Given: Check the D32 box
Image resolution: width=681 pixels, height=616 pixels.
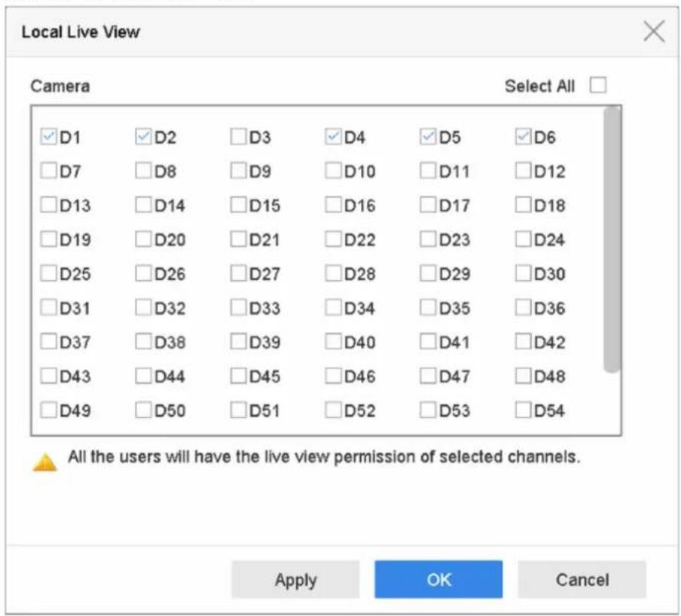Looking at the screenshot, I should tap(143, 307).
